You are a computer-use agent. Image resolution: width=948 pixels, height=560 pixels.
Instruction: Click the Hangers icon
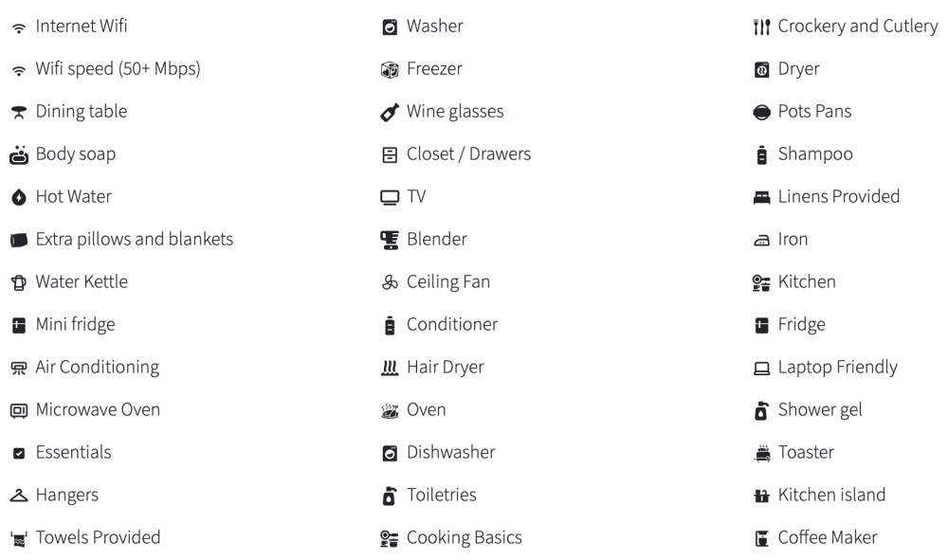(19, 495)
